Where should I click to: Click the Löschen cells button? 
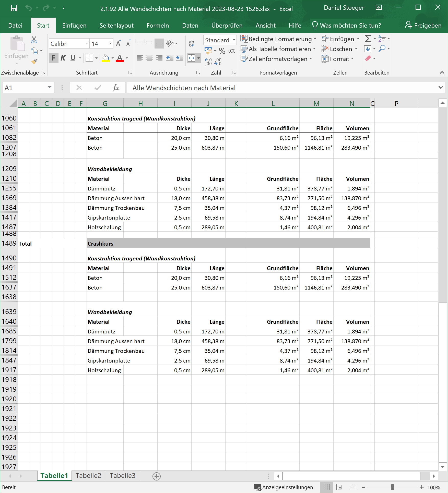[x=339, y=49]
